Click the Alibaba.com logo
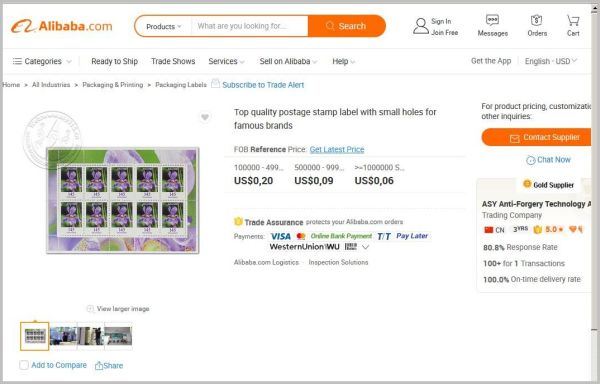 (x=61, y=26)
